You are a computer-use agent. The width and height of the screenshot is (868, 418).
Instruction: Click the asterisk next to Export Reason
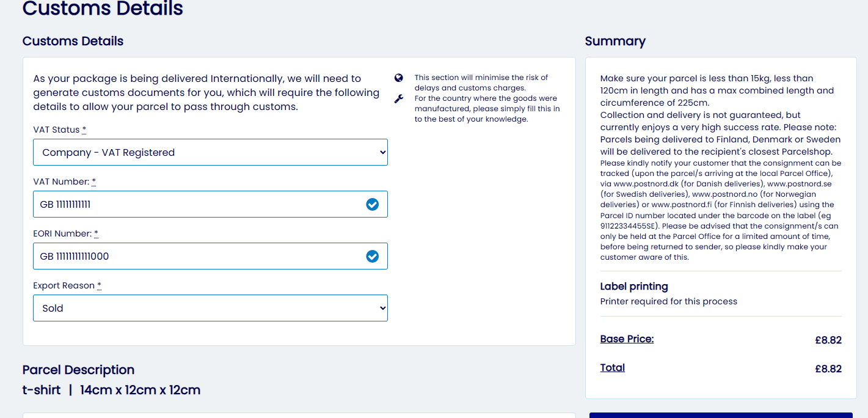coord(99,286)
